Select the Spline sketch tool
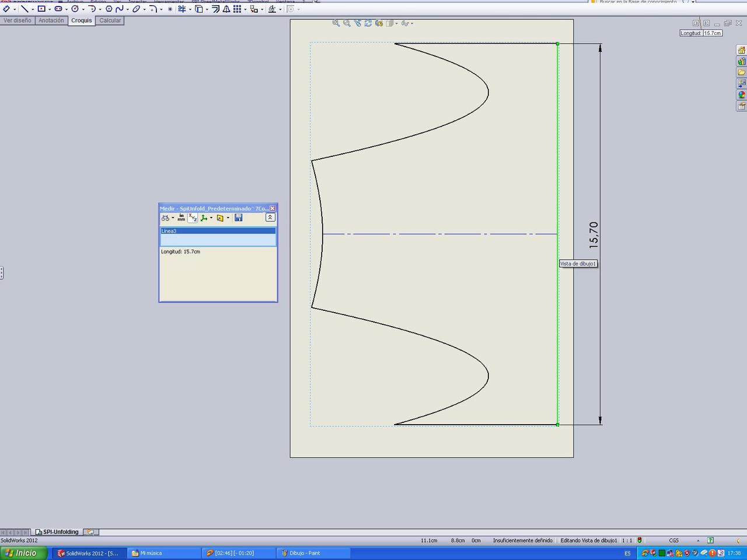Viewport: 747px width, 560px height. [x=120, y=9]
